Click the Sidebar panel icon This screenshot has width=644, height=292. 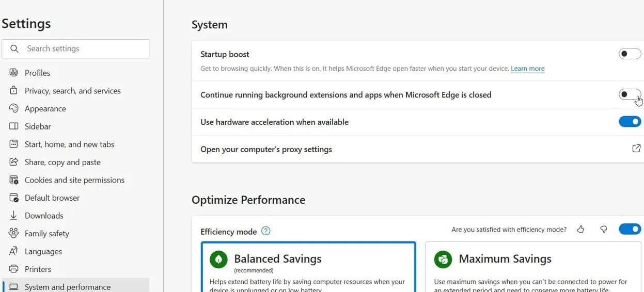(x=14, y=126)
